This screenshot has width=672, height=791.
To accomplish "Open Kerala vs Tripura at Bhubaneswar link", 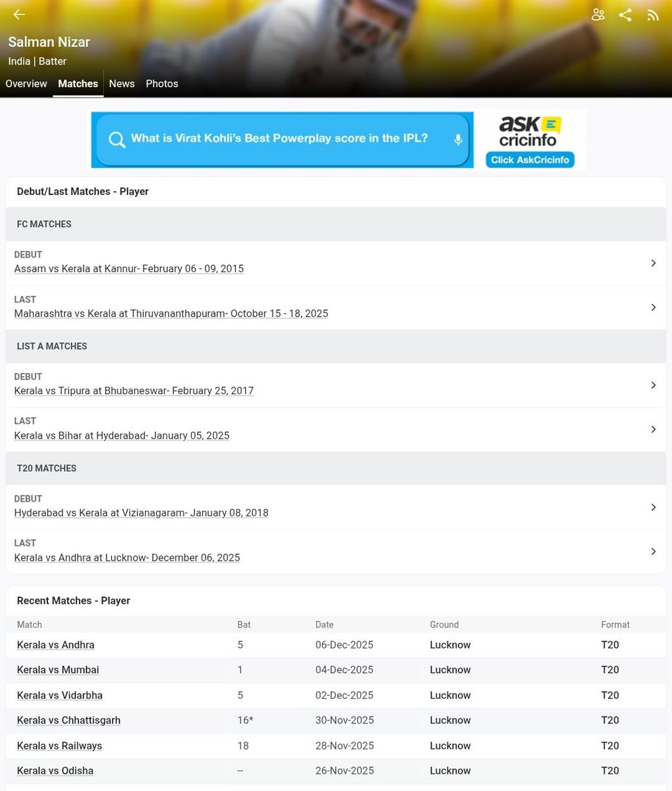I will 134,391.
